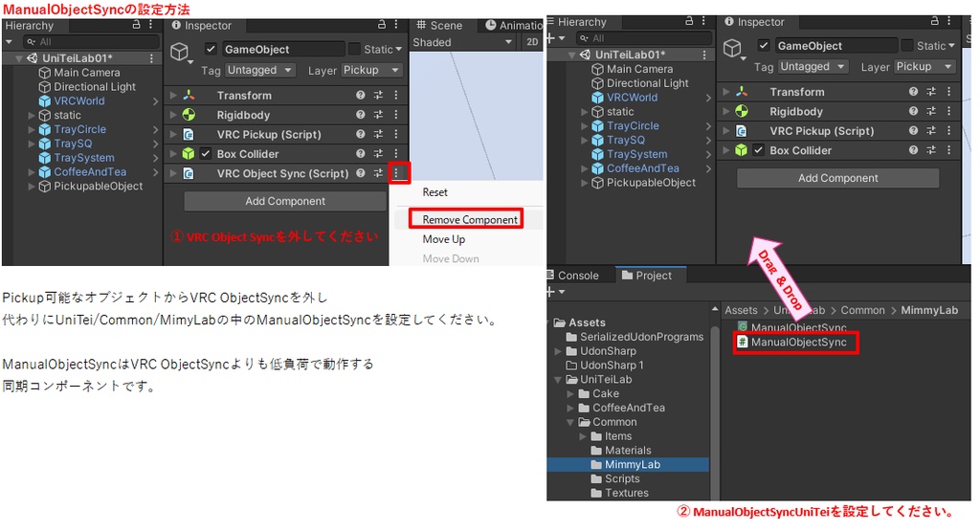
Task: Choose Remove Component from context menu
Action: pos(470,219)
